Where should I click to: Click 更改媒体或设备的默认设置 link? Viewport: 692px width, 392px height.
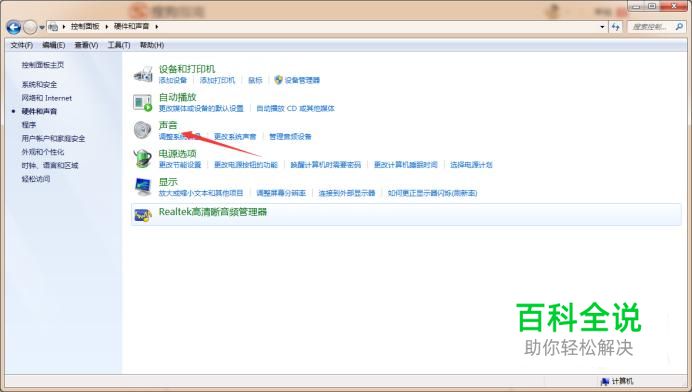(x=201, y=109)
